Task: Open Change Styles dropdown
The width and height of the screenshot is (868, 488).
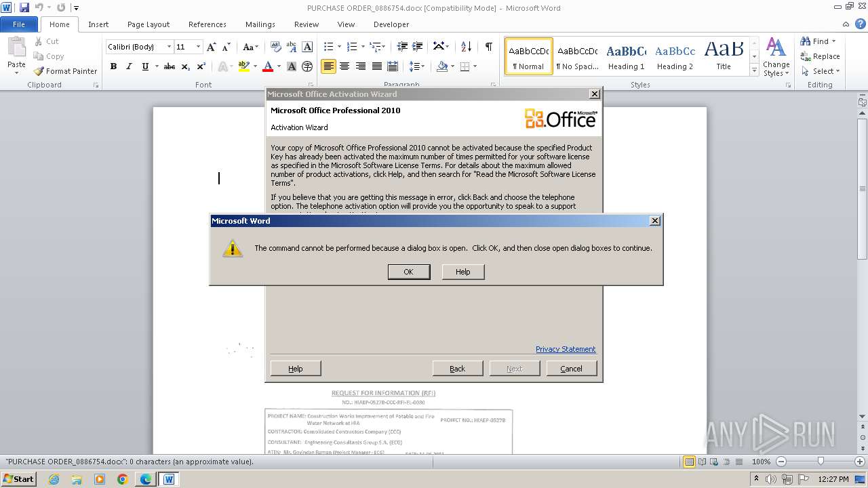Action: pos(776,58)
